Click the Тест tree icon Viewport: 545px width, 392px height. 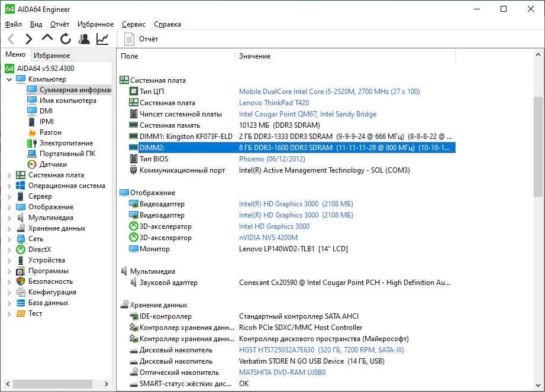pos(21,313)
